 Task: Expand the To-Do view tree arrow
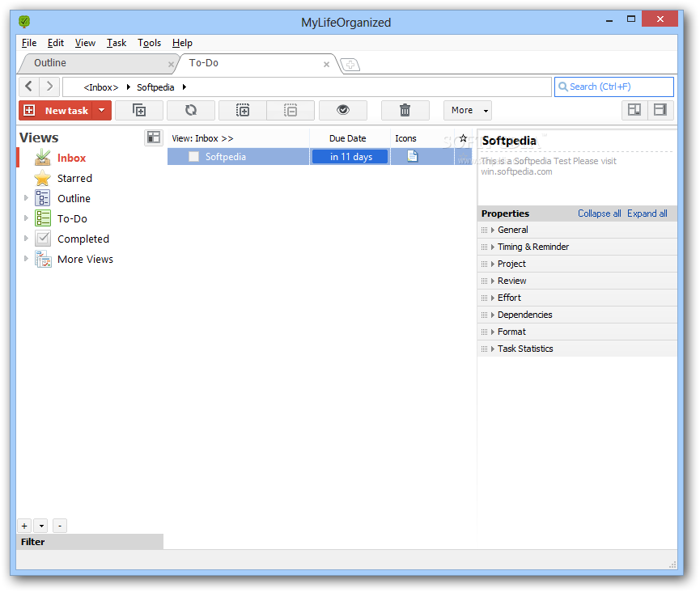coord(26,218)
